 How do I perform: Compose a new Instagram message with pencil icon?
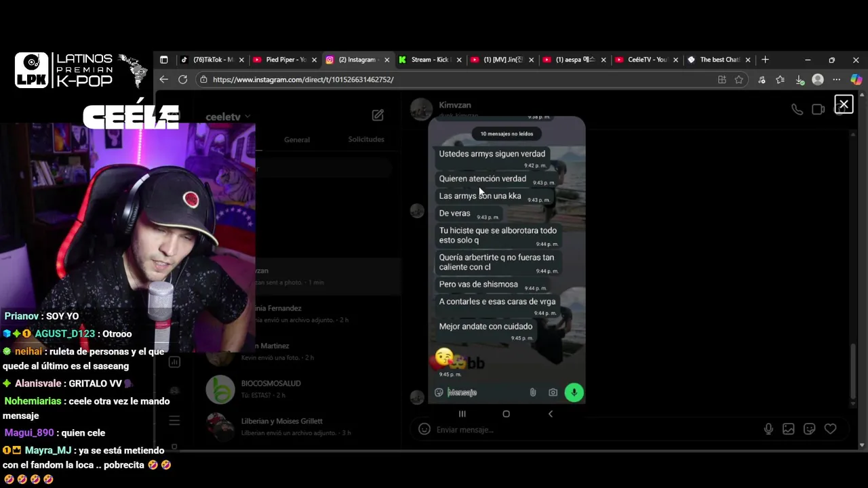pyautogui.click(x=378, y=115)
